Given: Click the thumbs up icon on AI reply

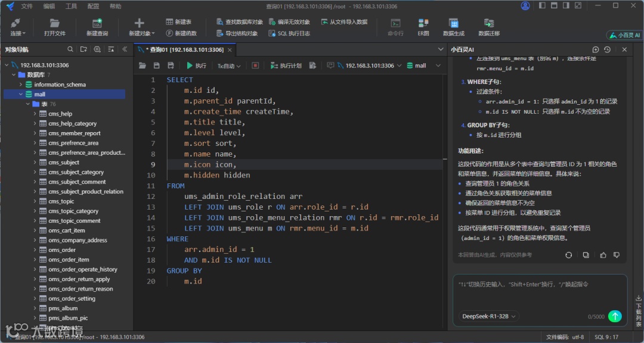Looking at the screenshot, I should (x=603, y=255).
